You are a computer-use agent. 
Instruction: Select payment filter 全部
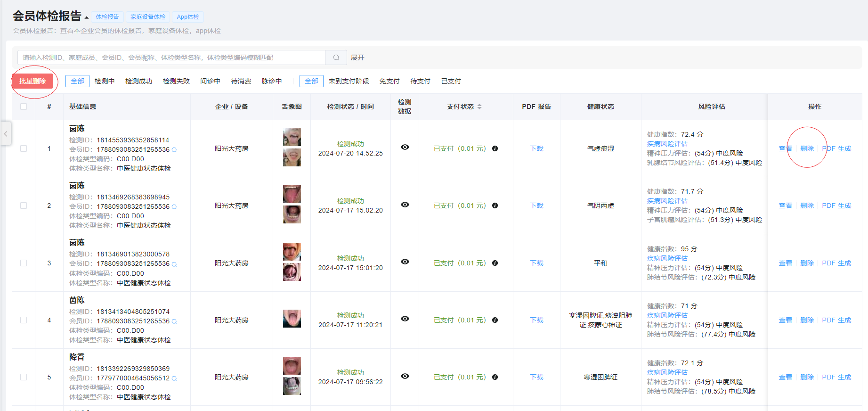tap(311, 81)
